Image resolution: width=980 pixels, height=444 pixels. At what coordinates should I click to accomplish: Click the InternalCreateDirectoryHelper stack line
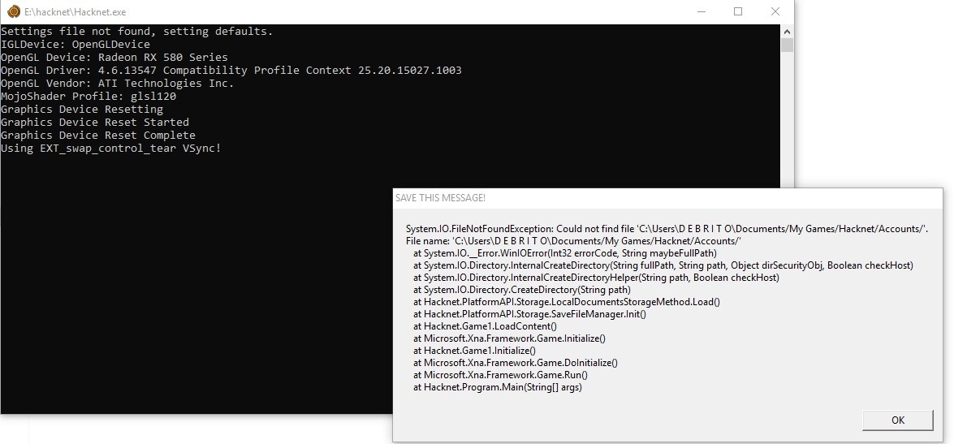596,278
